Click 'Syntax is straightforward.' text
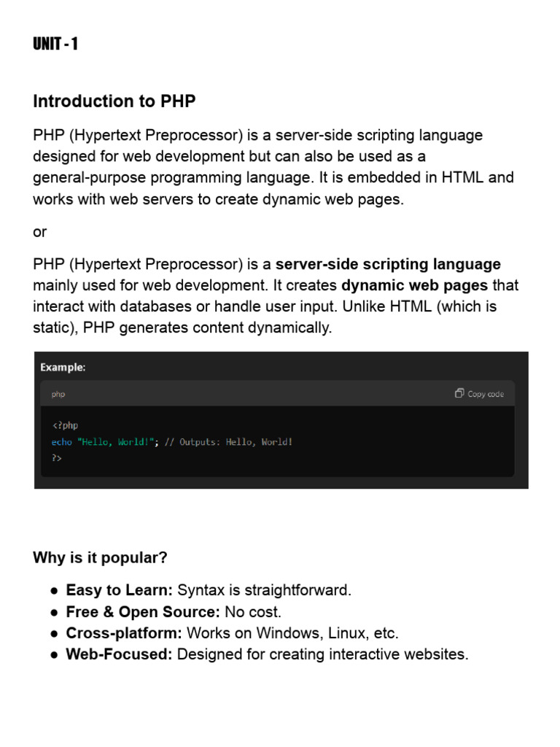This screenshot has width=560, height=747. tap(264, 590)
